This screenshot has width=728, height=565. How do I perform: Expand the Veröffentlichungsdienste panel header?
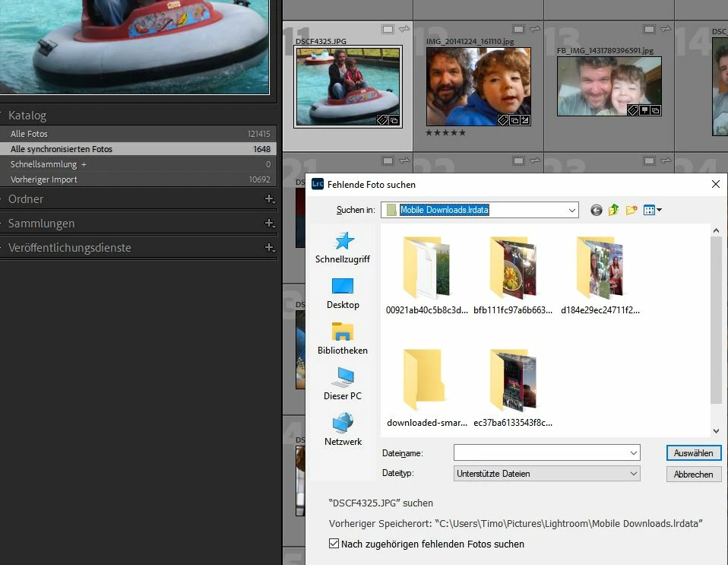click(70, 248)
